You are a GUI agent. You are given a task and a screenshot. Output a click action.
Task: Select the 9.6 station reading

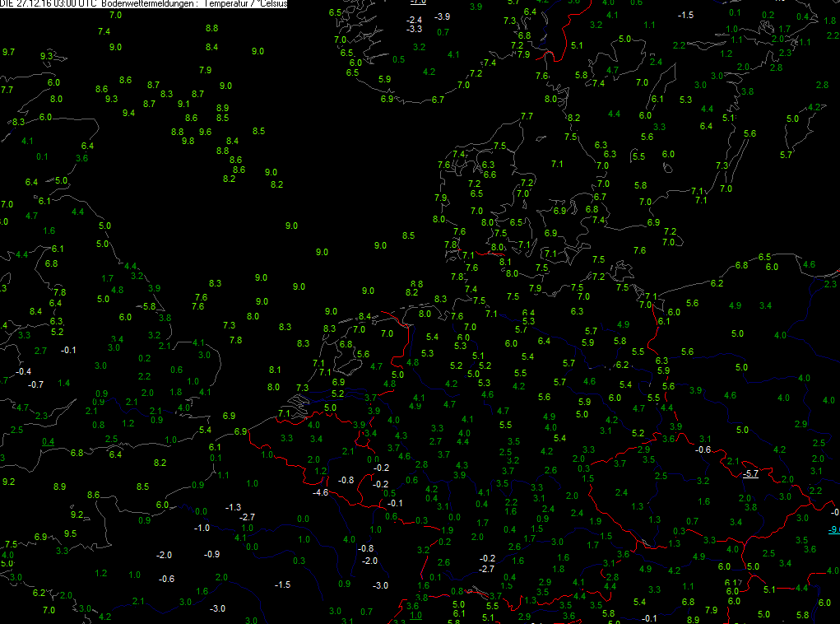point(205,132)
